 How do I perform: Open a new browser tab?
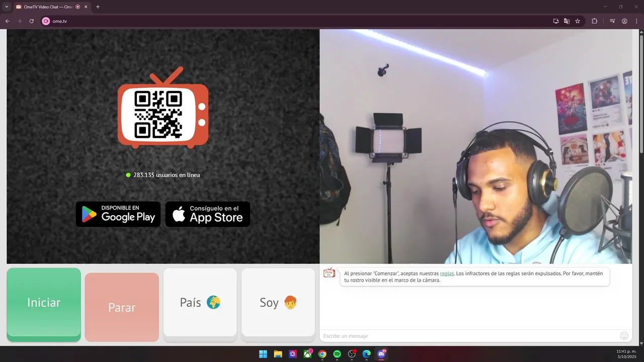(98, 7)
